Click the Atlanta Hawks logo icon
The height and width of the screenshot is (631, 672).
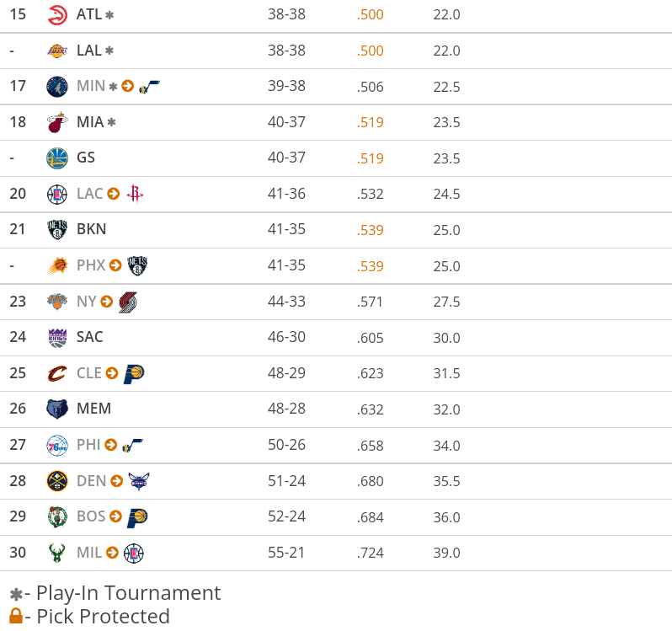point(57,14)
